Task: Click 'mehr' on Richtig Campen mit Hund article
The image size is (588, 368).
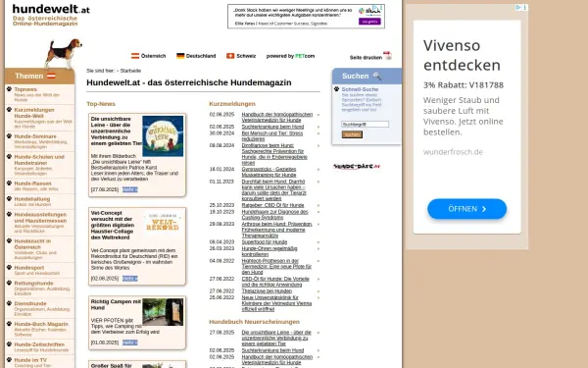Action: coord(130,342)
